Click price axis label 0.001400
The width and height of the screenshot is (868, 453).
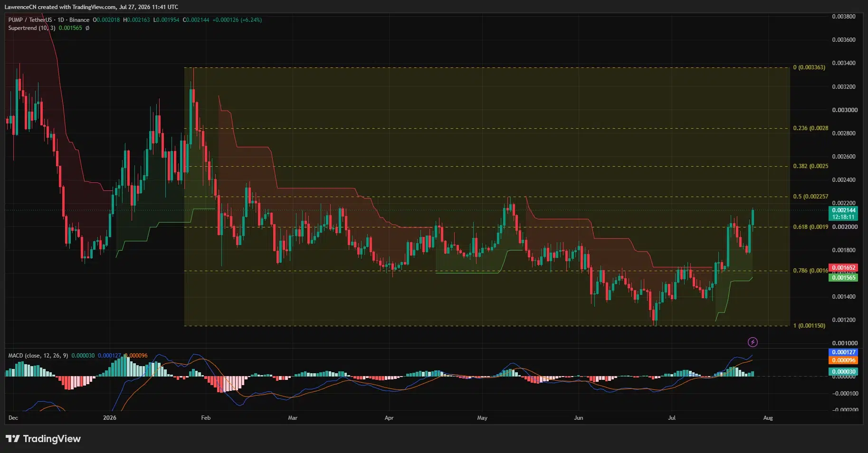pos(844,297)
